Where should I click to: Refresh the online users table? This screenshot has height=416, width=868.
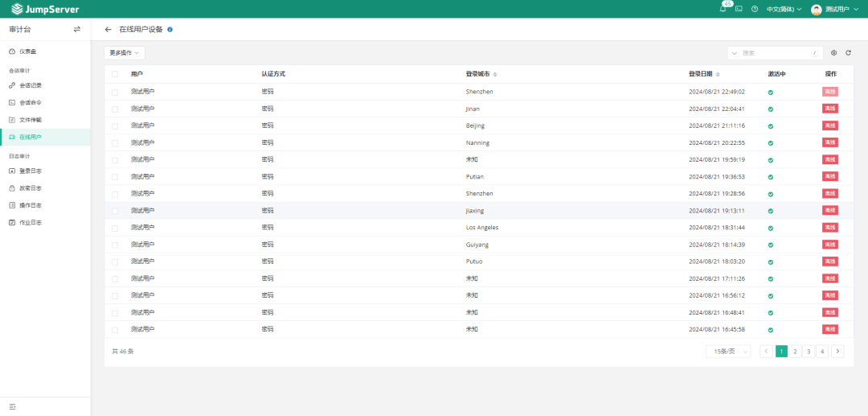tap(848, 52)
